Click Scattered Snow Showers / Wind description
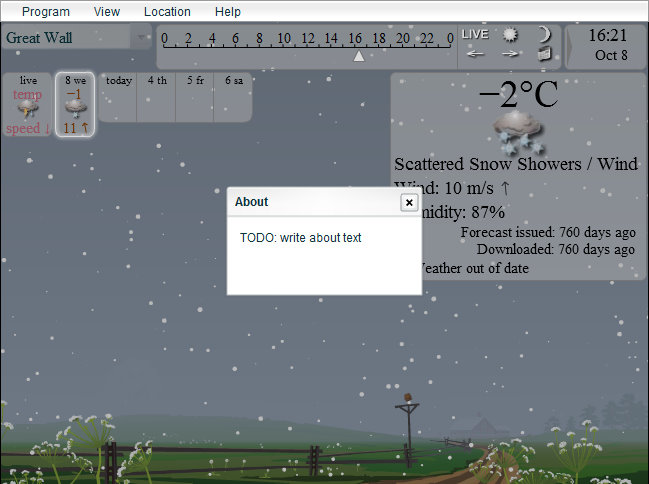This screenshot has width=649, height=484. [516, 164]
